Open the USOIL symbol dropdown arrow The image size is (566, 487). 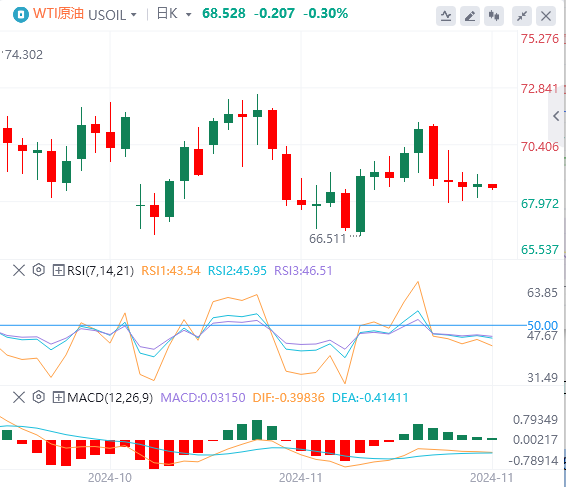(x=134, y=15)
